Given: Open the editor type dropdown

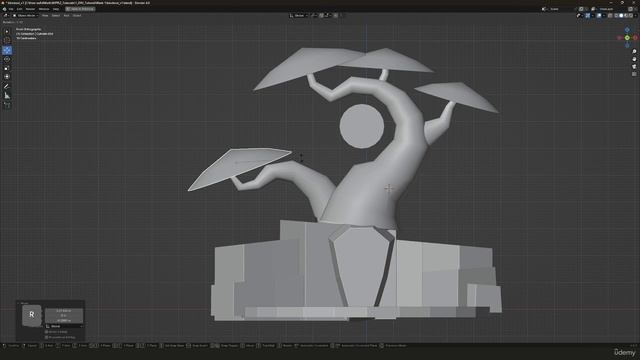Looking at the screenshot, I should [6, 16].
